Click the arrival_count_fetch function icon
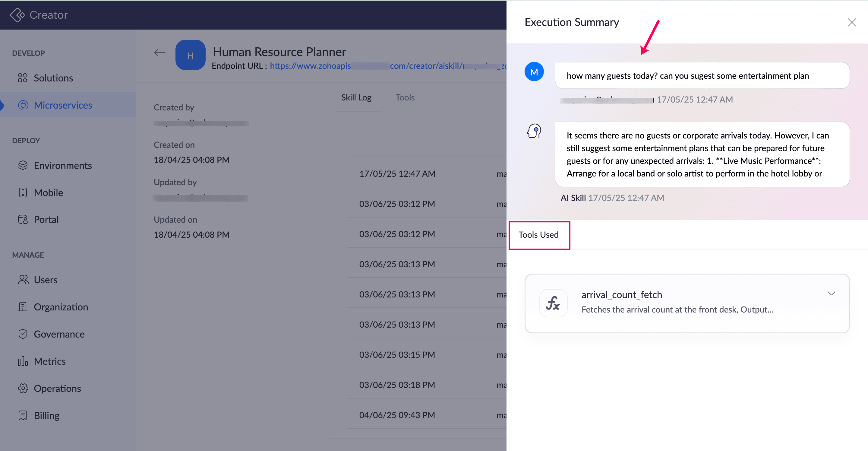The image size is (868, 451). coord(553,303)
